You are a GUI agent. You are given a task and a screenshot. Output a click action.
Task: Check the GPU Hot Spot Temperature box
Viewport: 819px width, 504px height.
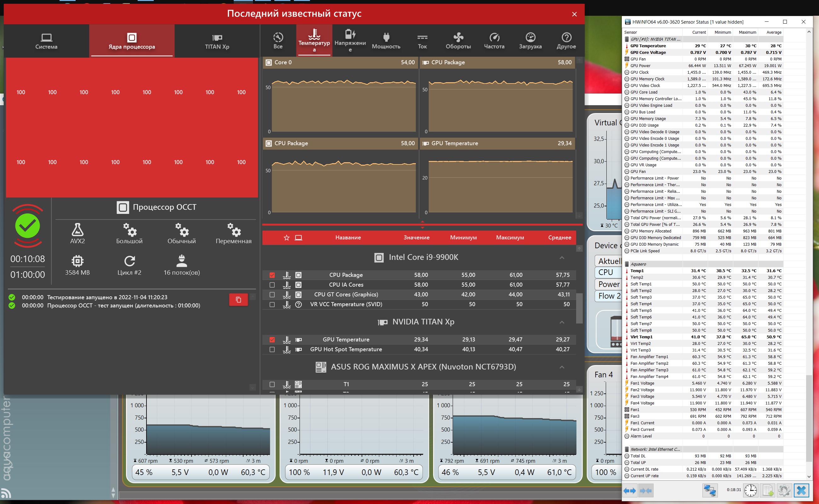coord(272,349)
